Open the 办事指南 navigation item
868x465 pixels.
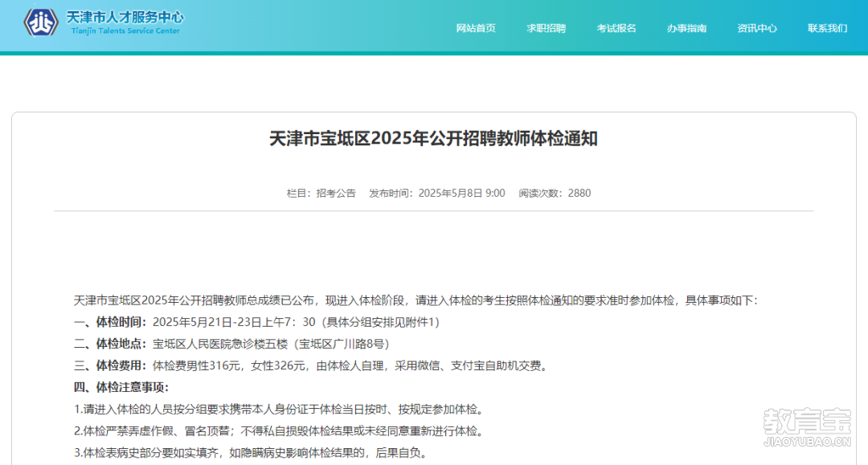[686, 28]
